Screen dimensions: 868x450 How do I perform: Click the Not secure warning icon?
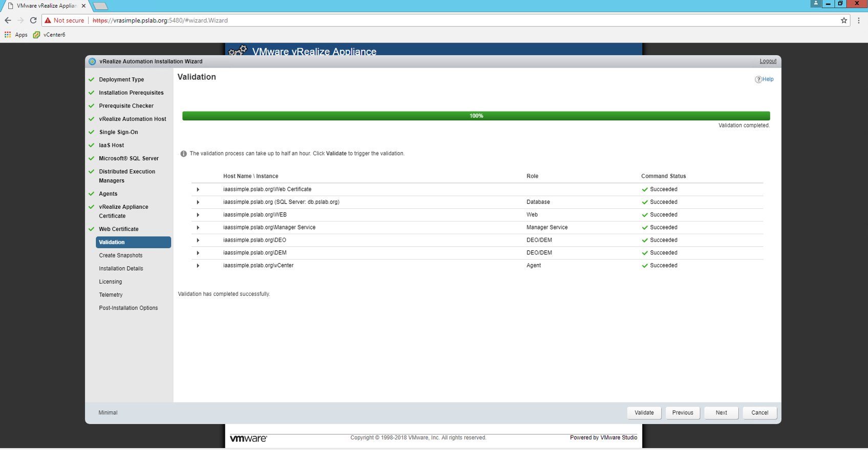click(48, 20)
